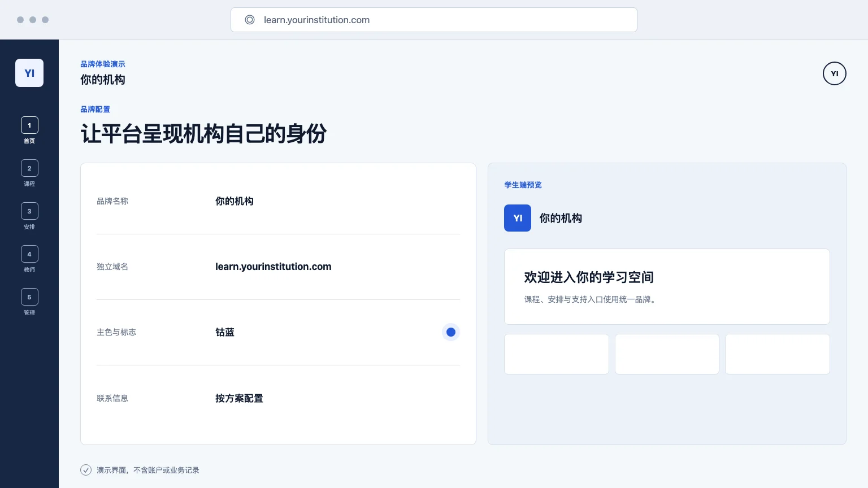Click the 让平台呈现机构自己的身份 title
The height and width of the screenshot is (488, 868).
[x=203, y=134]
